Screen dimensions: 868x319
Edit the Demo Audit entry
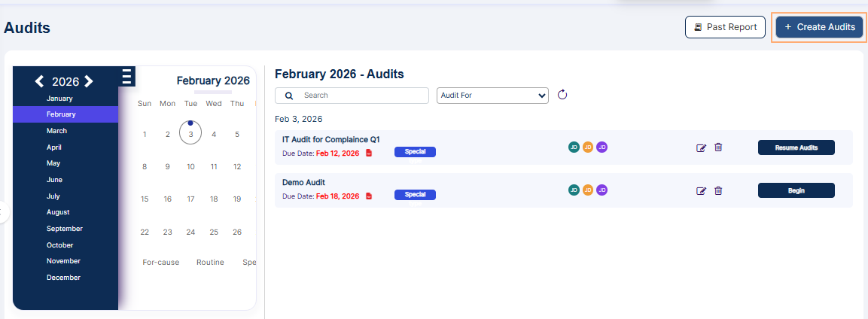coord(702,191)
